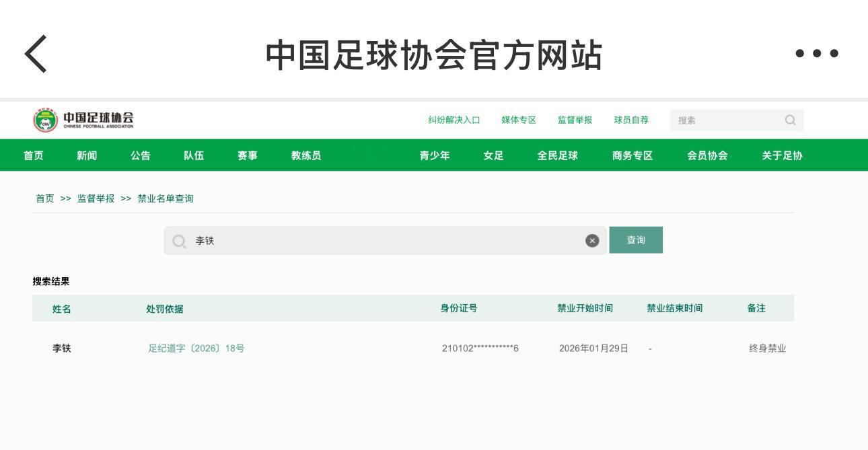Open 纠纷解决入口 link

tap(454, 120)
